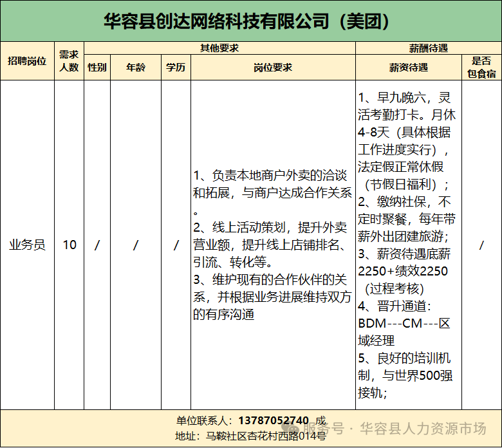The image size is (502, 448).
Task: Select the 性别 column header
Action: pos(97,67)
